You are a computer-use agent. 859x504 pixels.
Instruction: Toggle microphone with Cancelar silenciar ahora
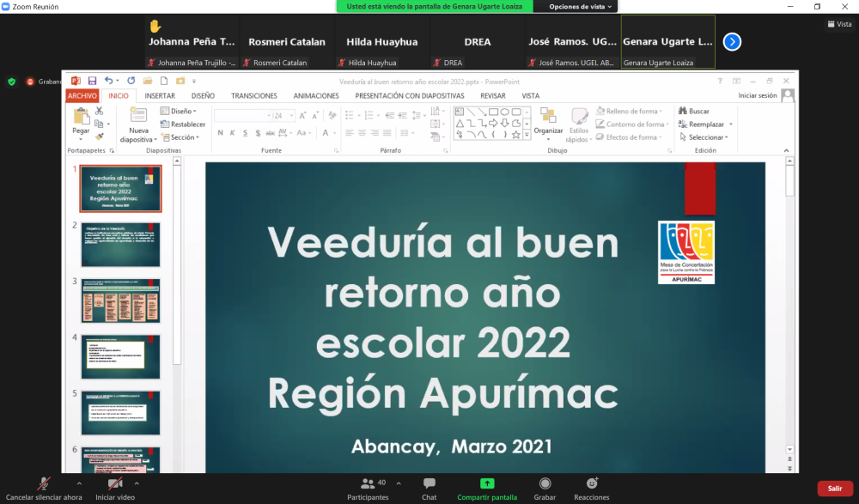(44, 488)
